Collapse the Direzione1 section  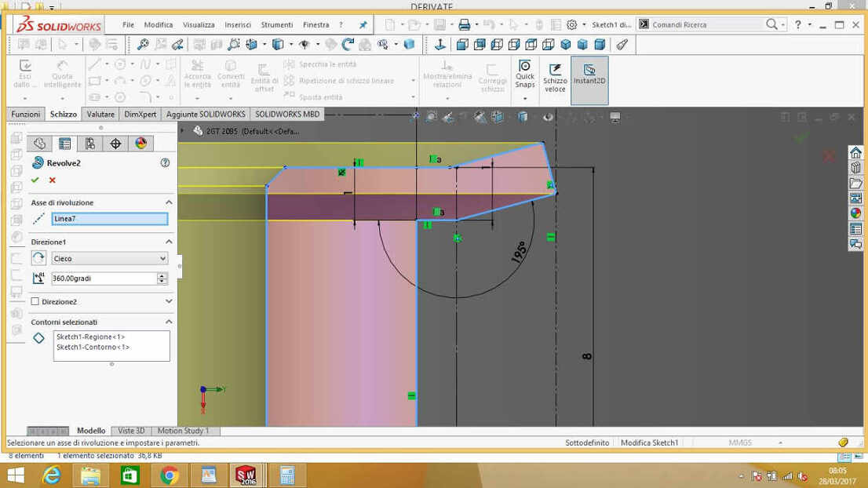pyautogui.click(x=169, y=242)
